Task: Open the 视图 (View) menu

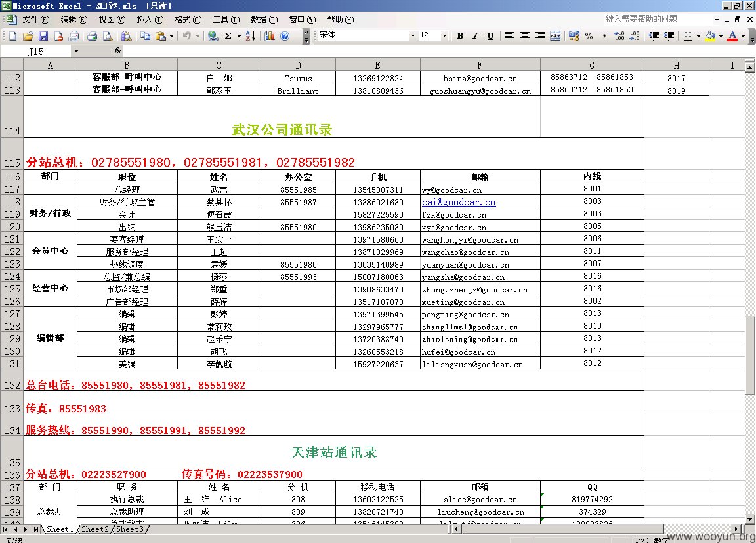Action: (x=112, y=20)
